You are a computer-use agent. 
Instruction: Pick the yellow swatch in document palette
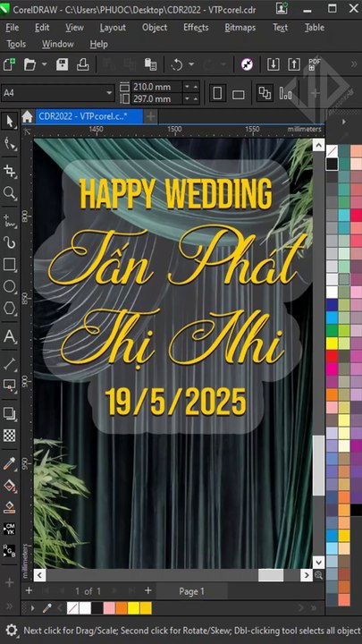click(x=133, y=608)
